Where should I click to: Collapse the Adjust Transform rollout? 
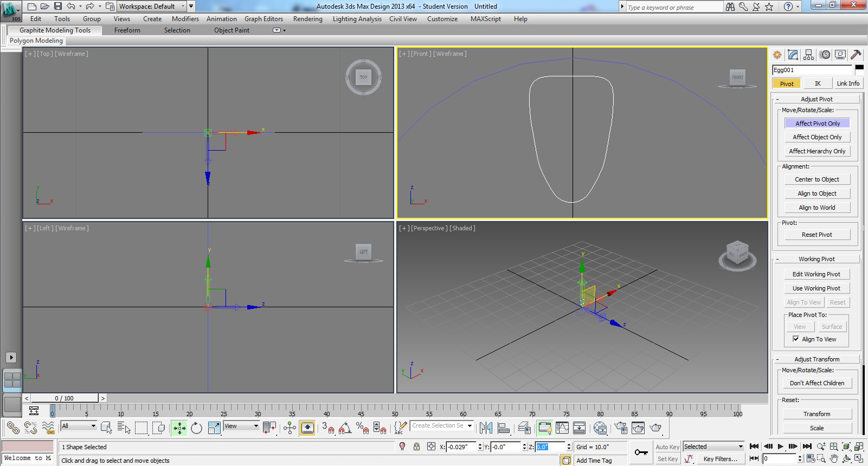816,359
